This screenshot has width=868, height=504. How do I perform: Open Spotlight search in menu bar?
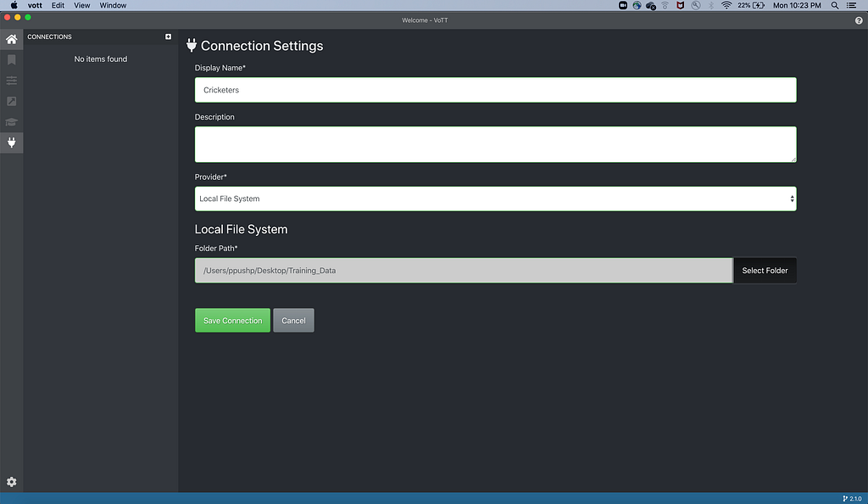click(x=835, y=6)
